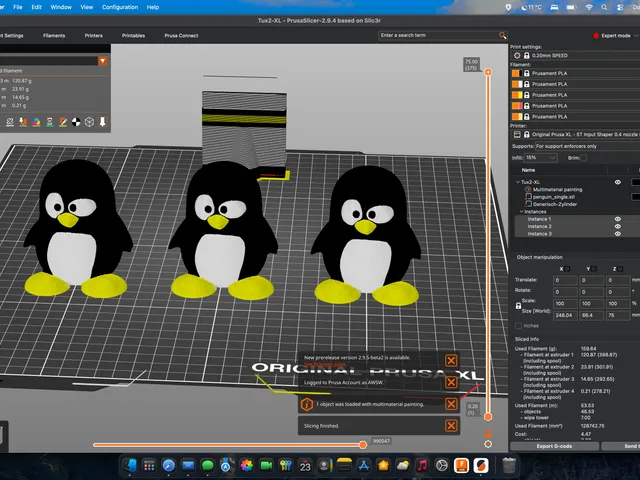Toggle visibility of Instance 3

click(618, 234)
